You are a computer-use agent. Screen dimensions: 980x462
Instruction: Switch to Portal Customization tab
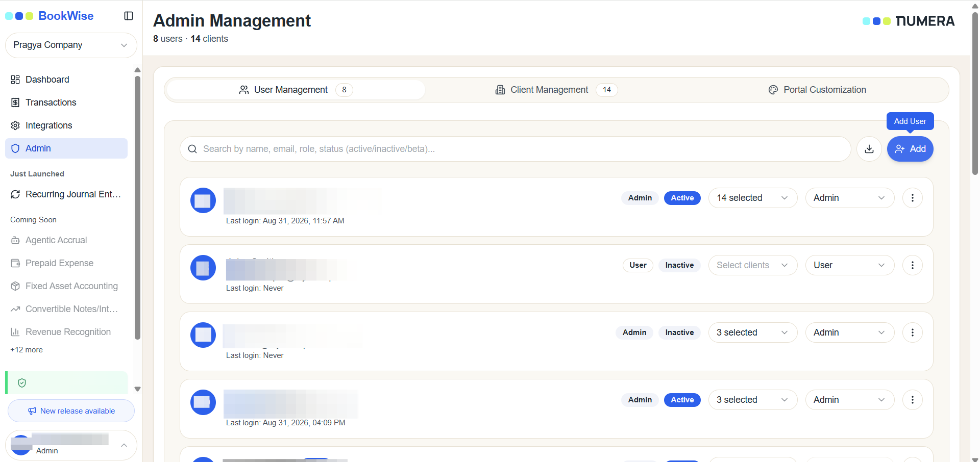pos(817,90)
